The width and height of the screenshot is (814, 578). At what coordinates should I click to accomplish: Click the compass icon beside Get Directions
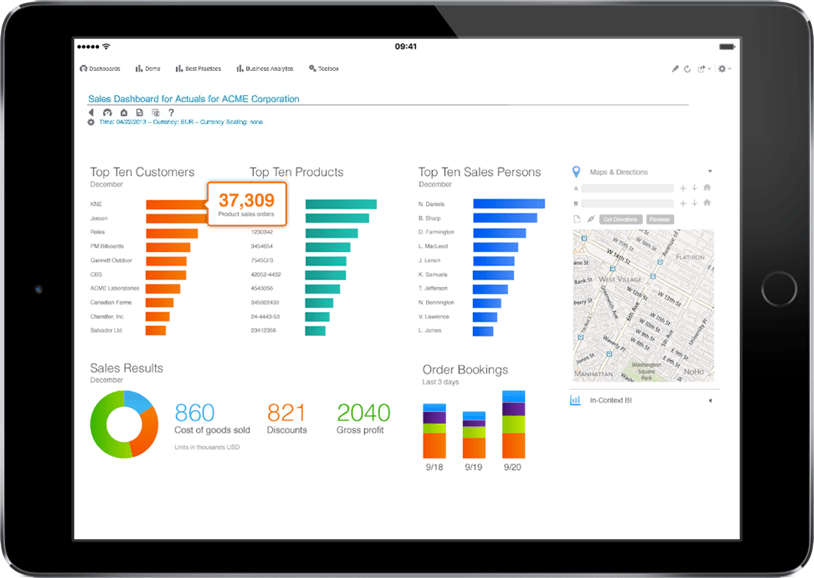[591, 219]
